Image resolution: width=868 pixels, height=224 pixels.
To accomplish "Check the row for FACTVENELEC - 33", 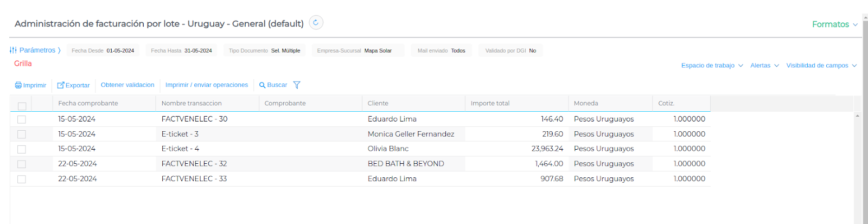I will pos(22,179).
